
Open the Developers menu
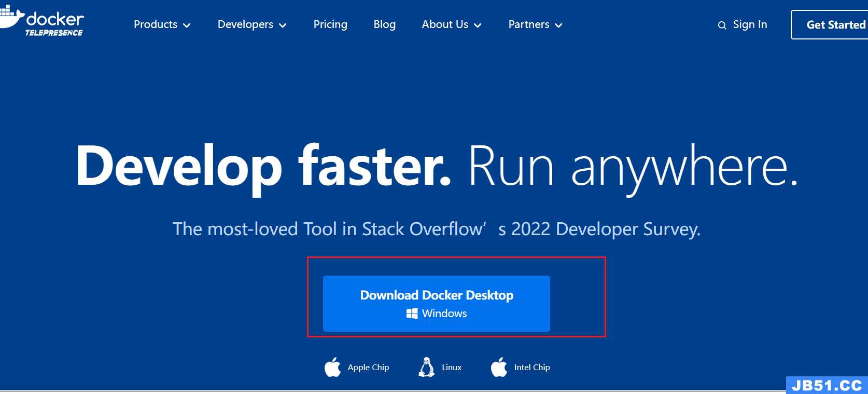[252, 24]
